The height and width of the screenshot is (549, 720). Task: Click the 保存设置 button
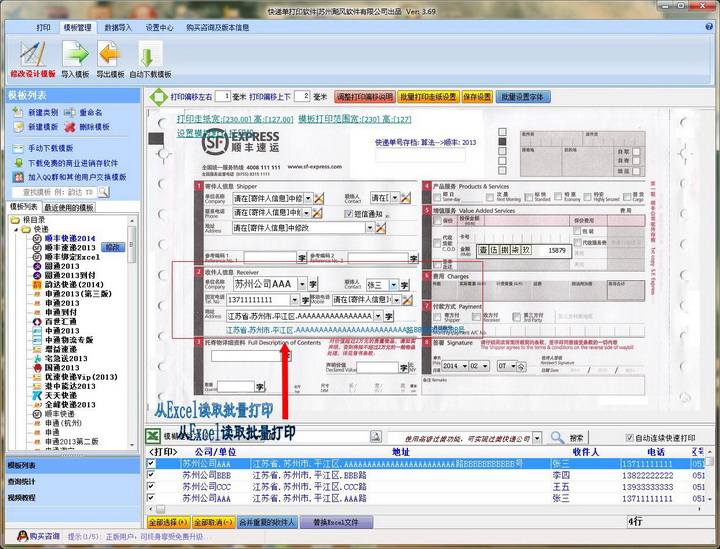coord(477,97)
